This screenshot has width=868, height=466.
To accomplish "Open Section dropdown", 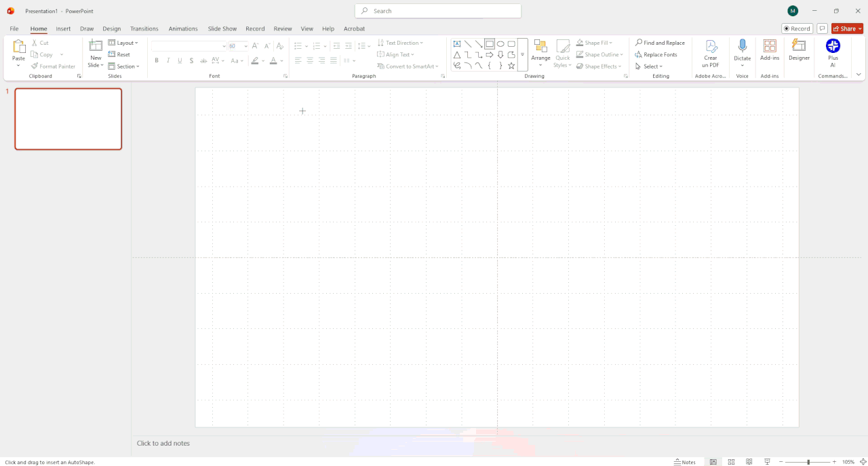I will [123, 66].
